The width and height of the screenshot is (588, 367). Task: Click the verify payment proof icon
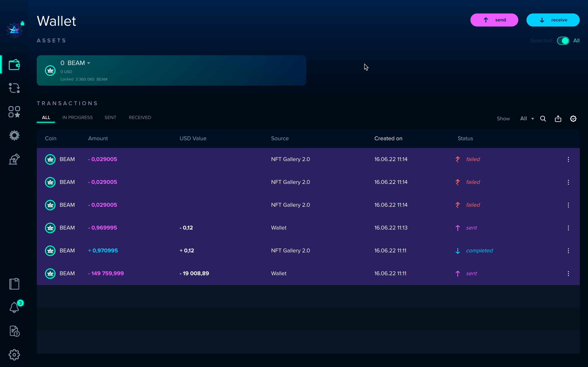[573, 119]
